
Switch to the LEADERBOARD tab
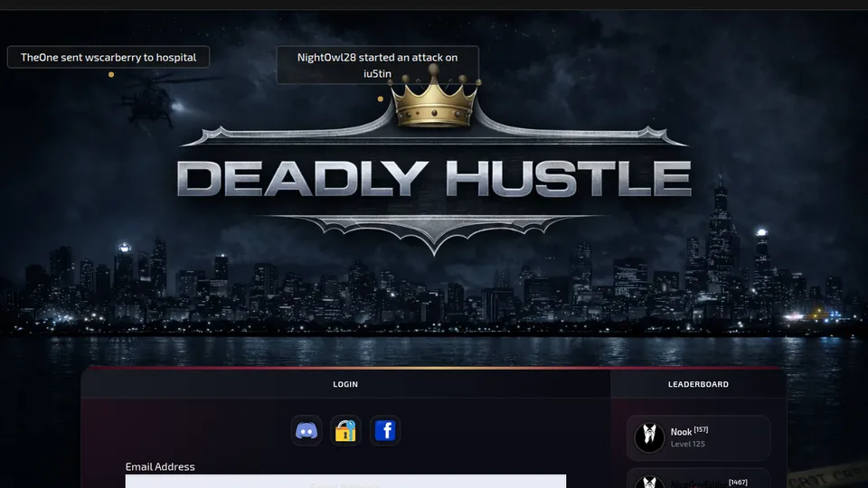(x=698, y=384)
